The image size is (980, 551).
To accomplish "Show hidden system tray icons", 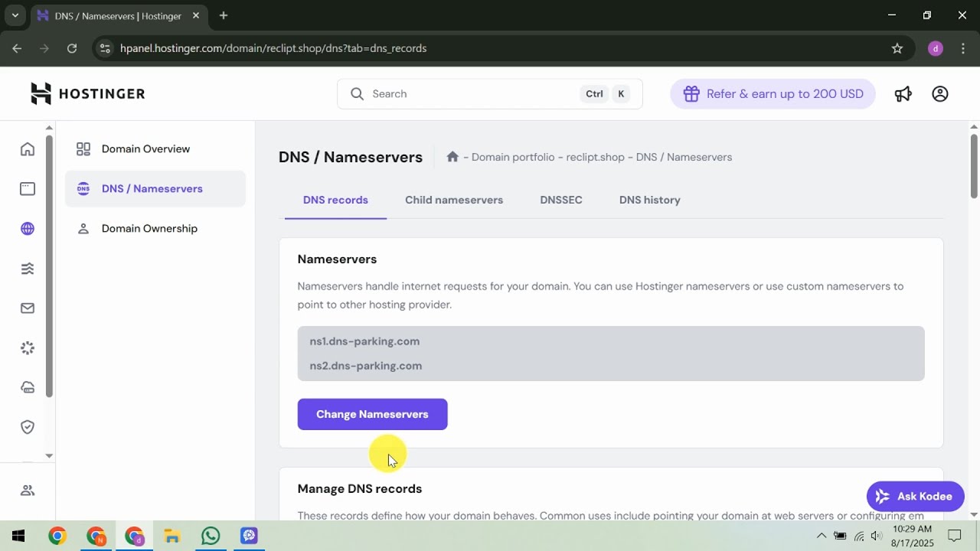I will click(x=822, y=536).
